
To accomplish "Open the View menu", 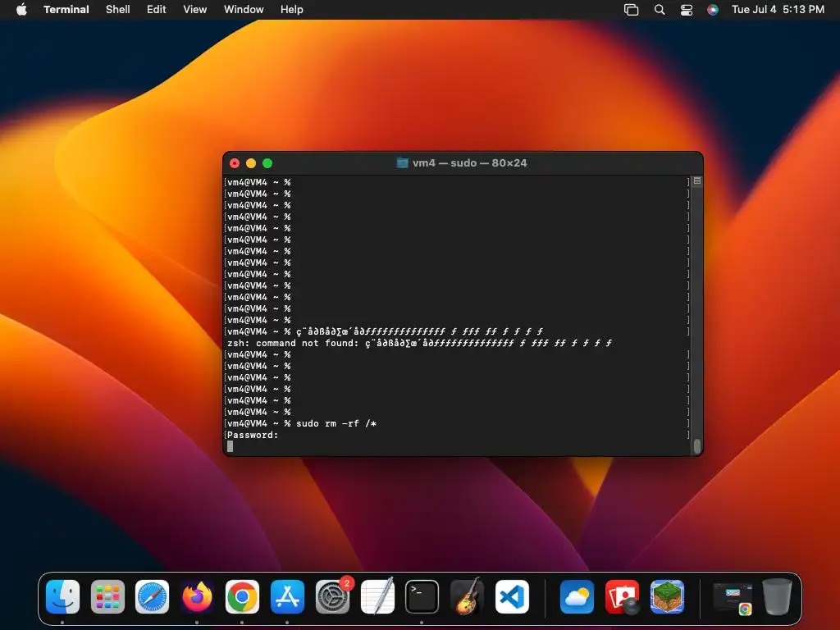I will click(x=195, y=9).
